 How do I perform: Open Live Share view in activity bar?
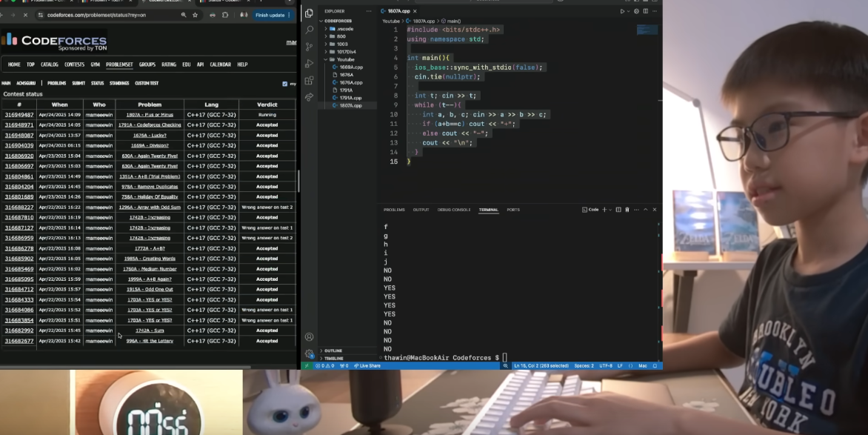point(309,98)
